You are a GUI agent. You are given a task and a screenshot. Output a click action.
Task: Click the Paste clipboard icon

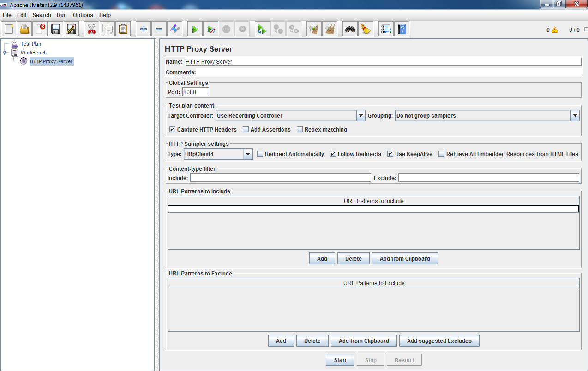point(123,30)
